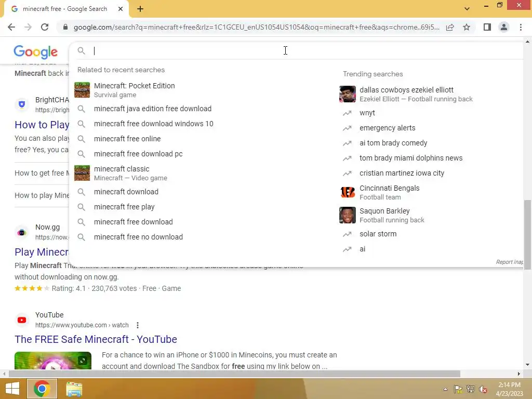Viewport: 532px width, 399px height.
Task: Open the How to Play result link
Action: [x=42, y=125]
